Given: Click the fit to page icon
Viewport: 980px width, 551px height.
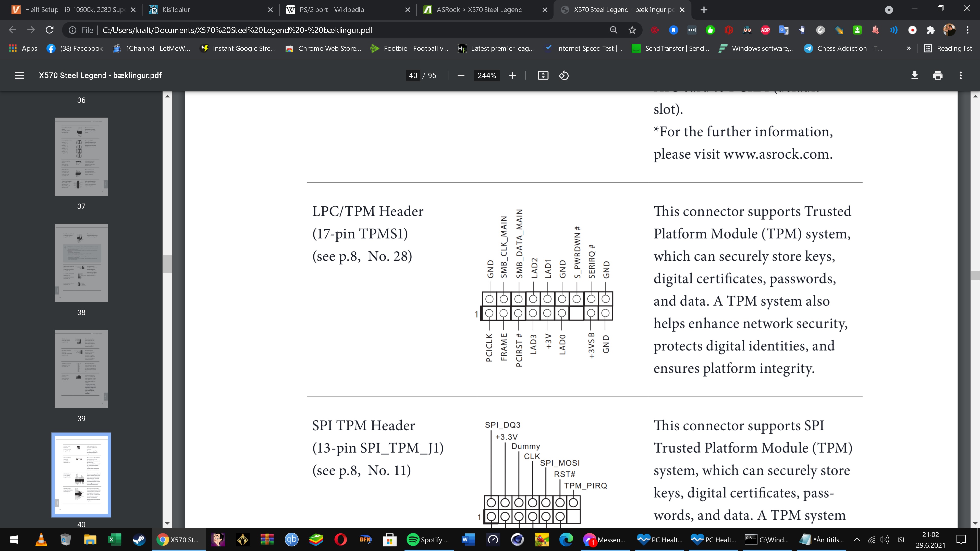Looking at the screenshot, I should [x=543, y=75].
